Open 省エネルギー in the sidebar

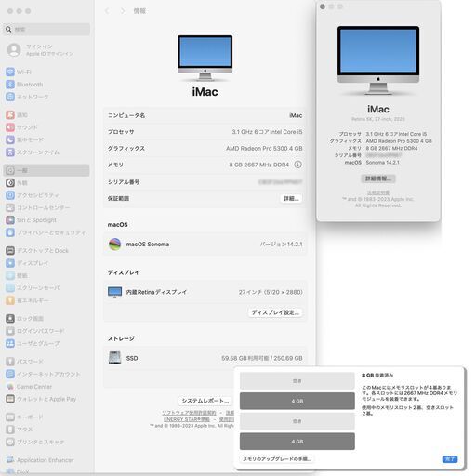click(46, 300)
